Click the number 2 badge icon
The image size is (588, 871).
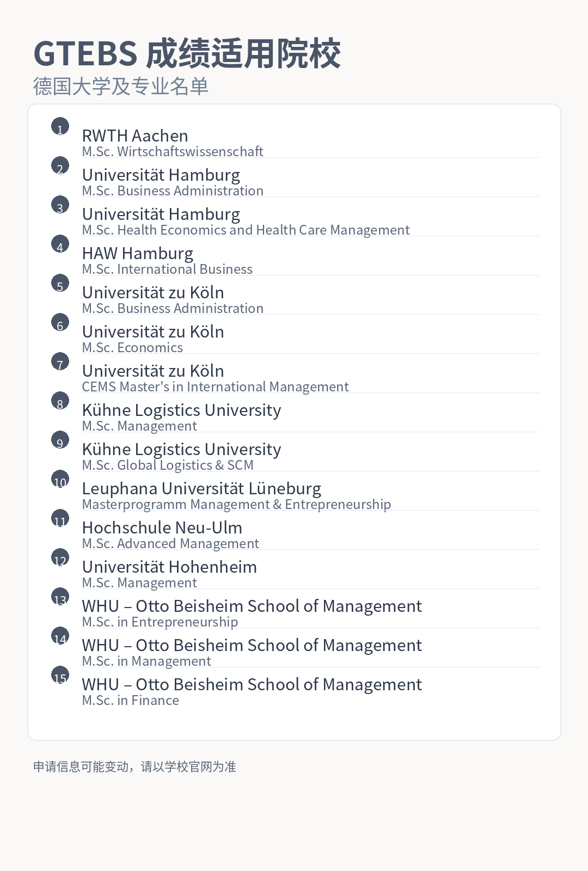[60, 165]
